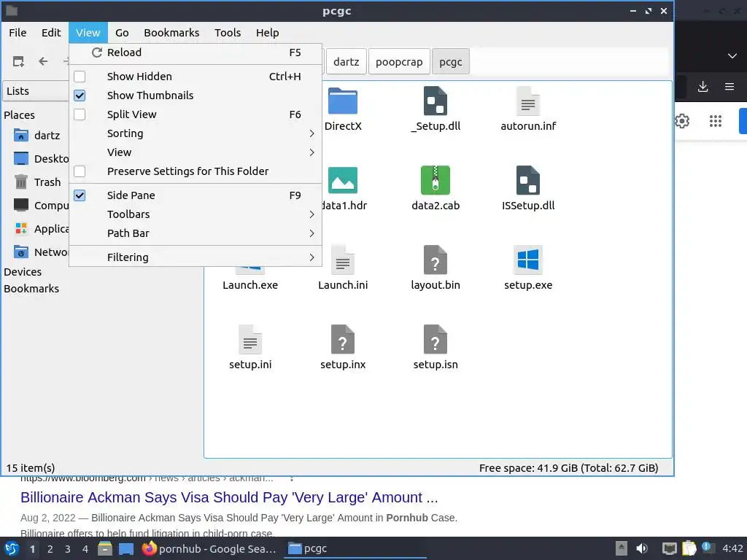Enable the Show Hidden checkbox

(80, 76)
